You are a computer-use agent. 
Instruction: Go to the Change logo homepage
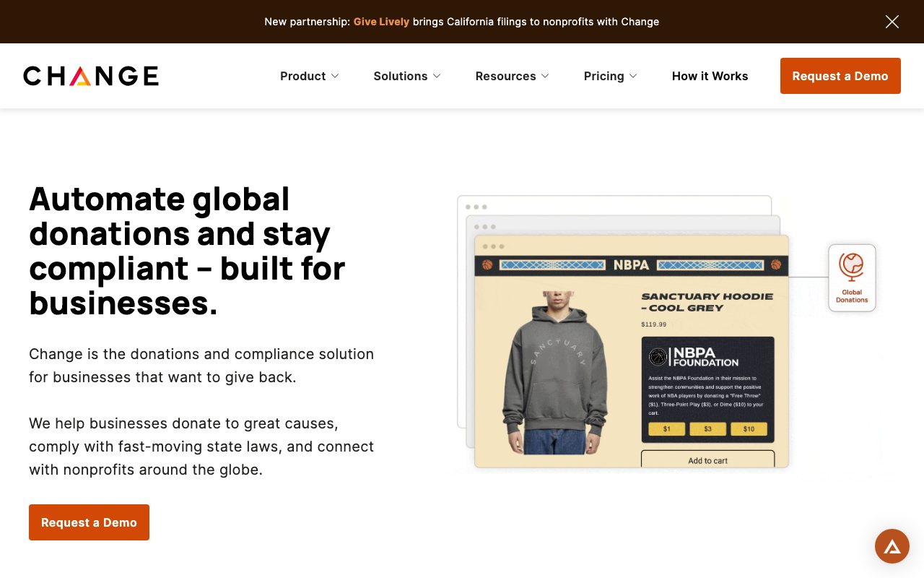point(91,76)
